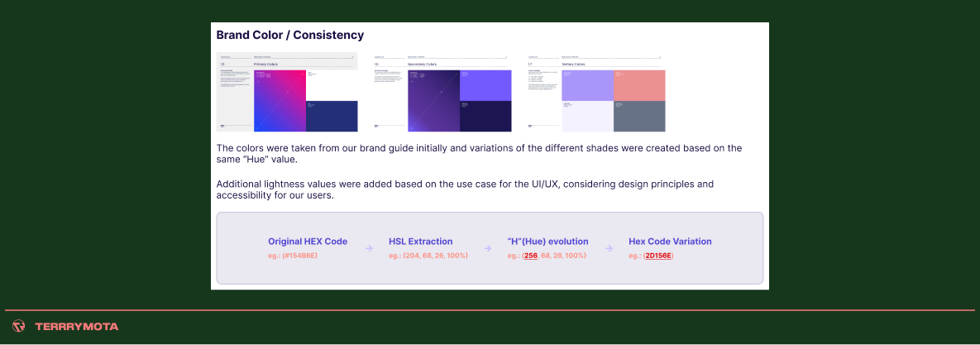
Task: Click the "1.7" section number
Action: (530, 65)
